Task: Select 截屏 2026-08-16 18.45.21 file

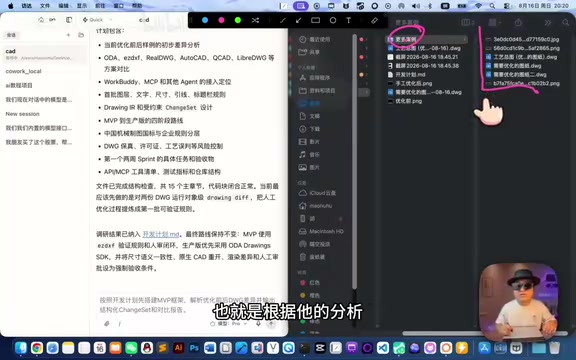Action: (x=427, y=57)
